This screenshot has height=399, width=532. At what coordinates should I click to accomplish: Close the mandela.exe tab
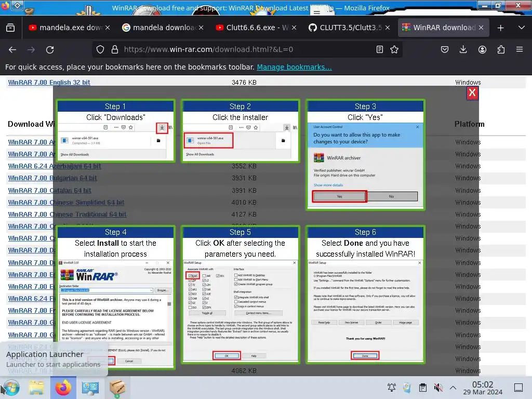click(x=108, y=28)
